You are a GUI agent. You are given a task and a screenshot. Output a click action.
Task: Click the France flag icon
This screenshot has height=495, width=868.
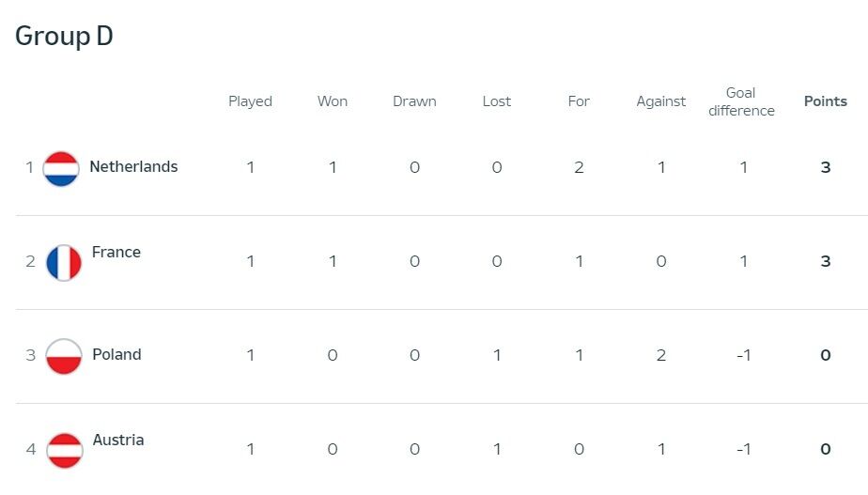[64, 263]
